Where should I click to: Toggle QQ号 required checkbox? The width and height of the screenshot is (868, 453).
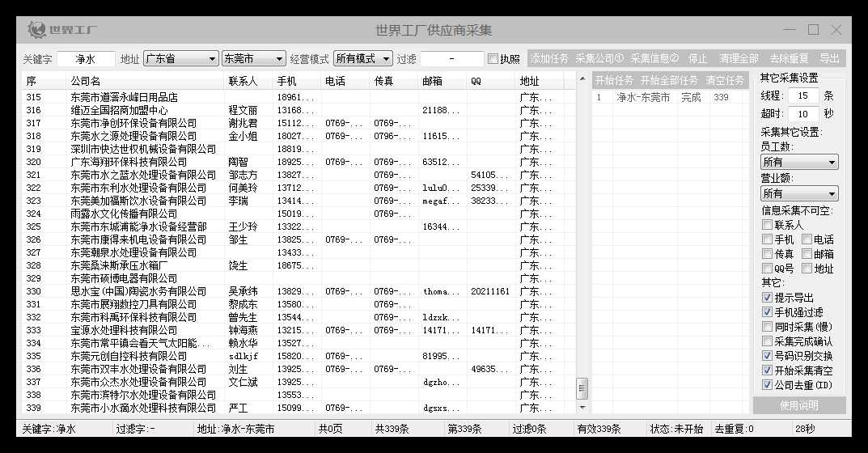click(x=767, y=269)
